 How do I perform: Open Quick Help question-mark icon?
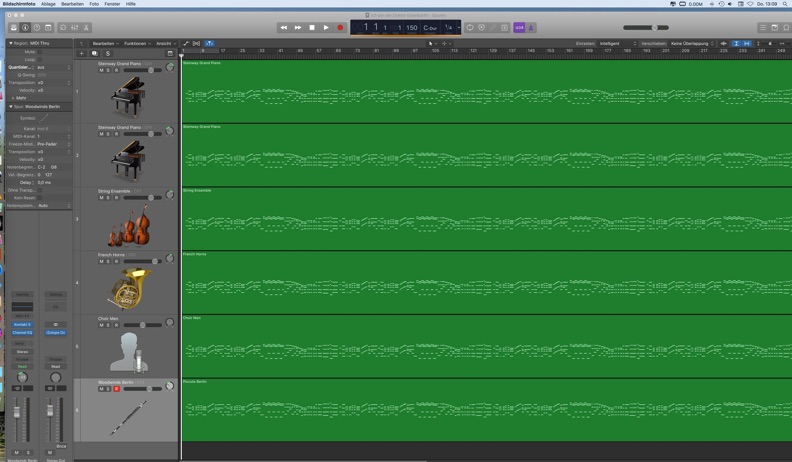pyautogui.click(x=37, y=28)
